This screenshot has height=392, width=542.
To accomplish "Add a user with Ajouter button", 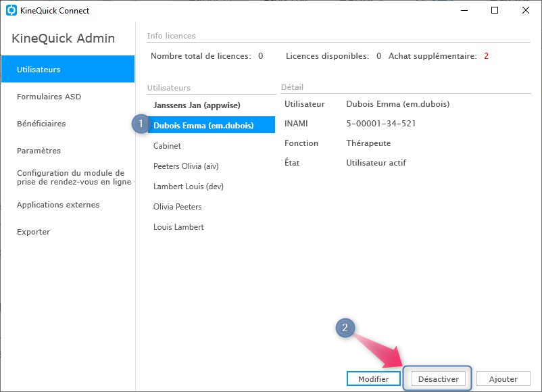I will 503,378.
